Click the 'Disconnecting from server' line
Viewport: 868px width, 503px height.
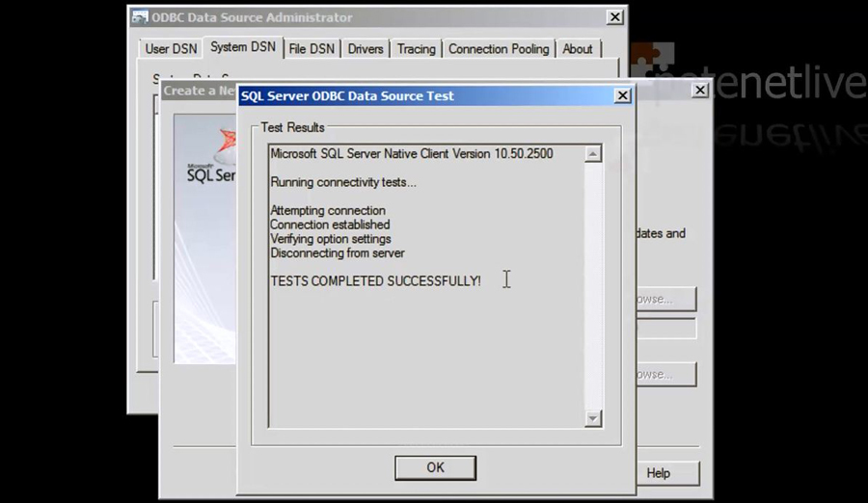click(338, 252)
